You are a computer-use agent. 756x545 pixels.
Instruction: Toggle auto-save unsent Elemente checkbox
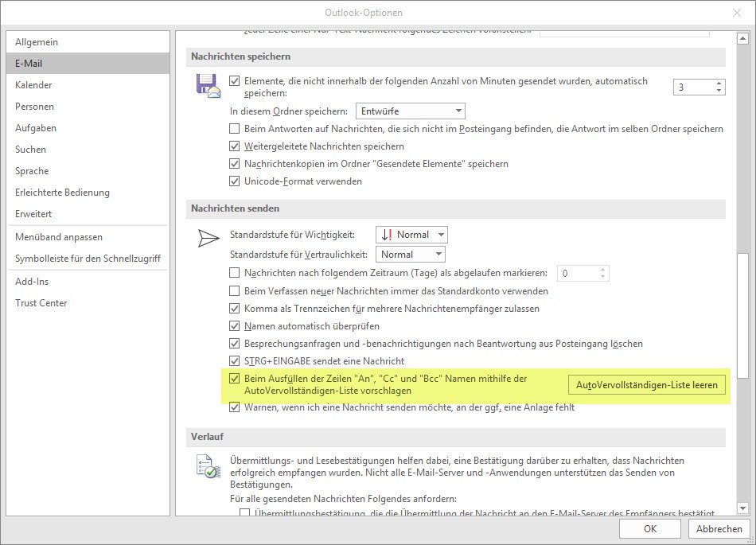[x=234, y=81]
